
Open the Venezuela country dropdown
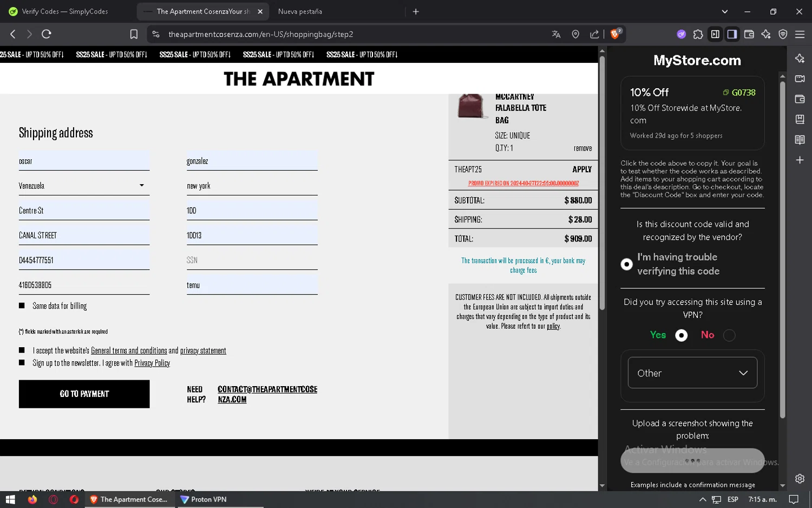click(84, 186)
